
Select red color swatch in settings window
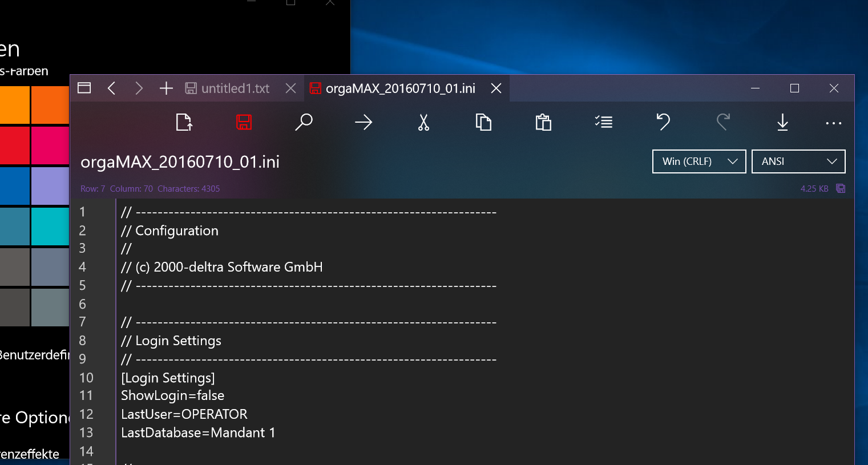[14, 145]
